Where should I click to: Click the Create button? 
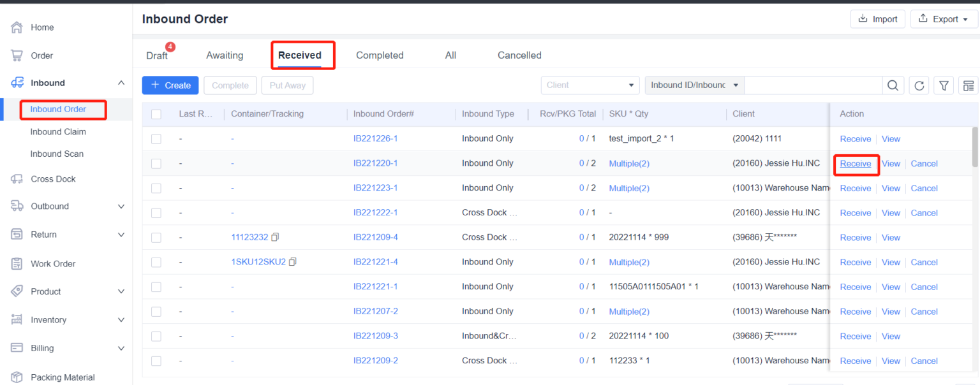click(170, 85)
